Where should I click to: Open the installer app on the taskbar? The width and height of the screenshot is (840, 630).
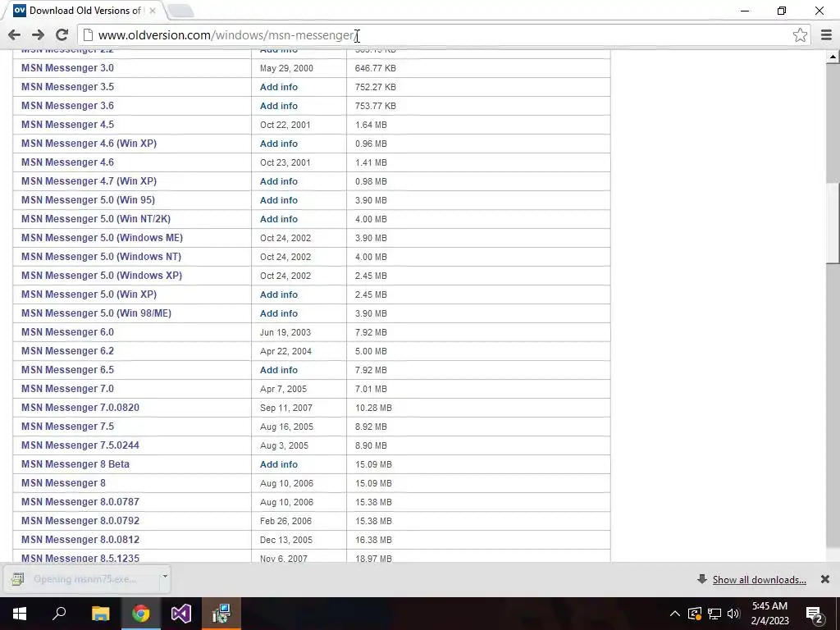221,614
